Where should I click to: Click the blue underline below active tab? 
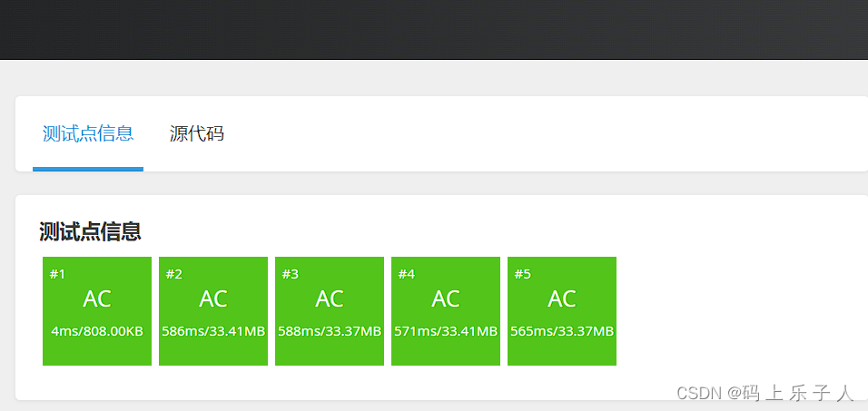click(88, 169)
